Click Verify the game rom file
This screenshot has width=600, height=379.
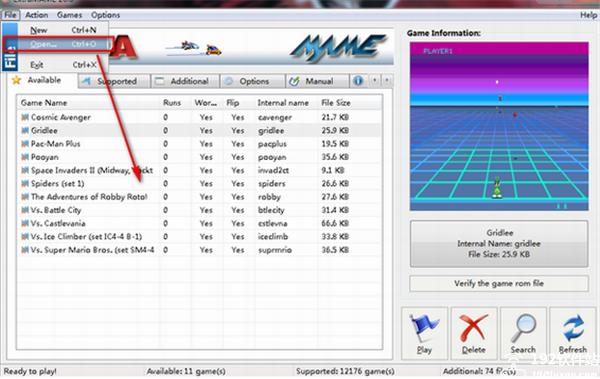click(x=499, y=284)
